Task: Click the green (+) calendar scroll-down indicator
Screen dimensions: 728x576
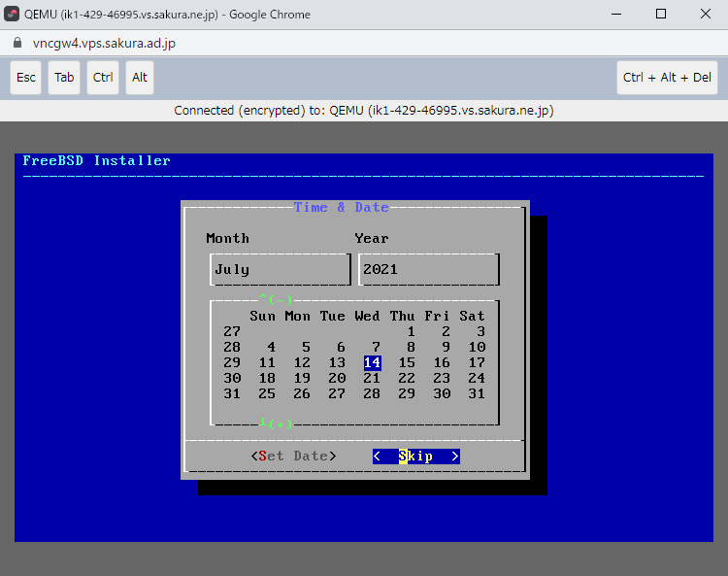Action: tap(276, 423)
